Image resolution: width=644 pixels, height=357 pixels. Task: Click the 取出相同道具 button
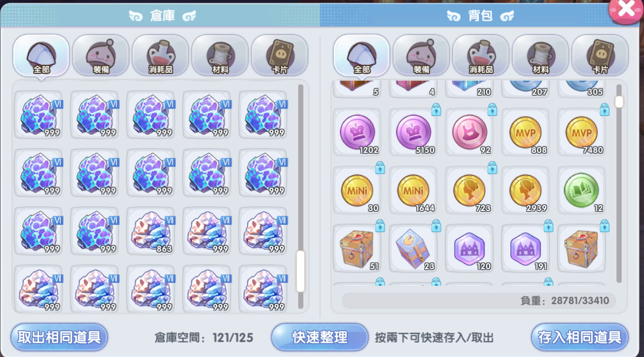click(x=59, y=337)
